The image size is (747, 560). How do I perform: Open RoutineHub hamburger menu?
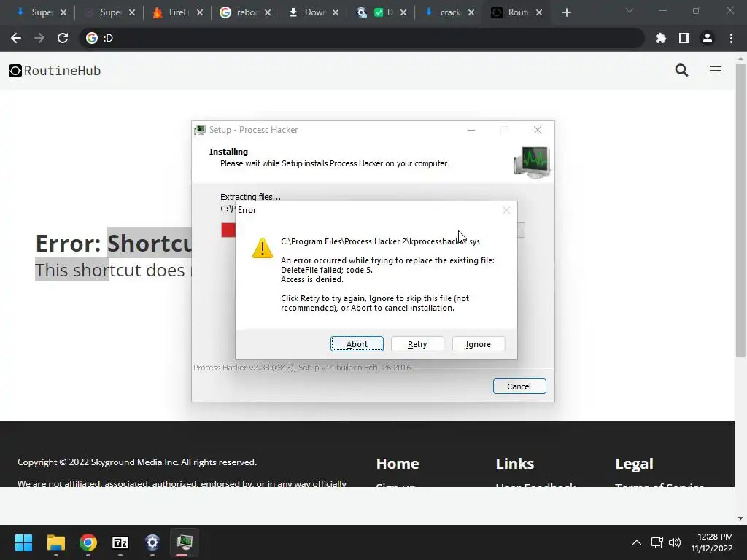coord(716,71)
